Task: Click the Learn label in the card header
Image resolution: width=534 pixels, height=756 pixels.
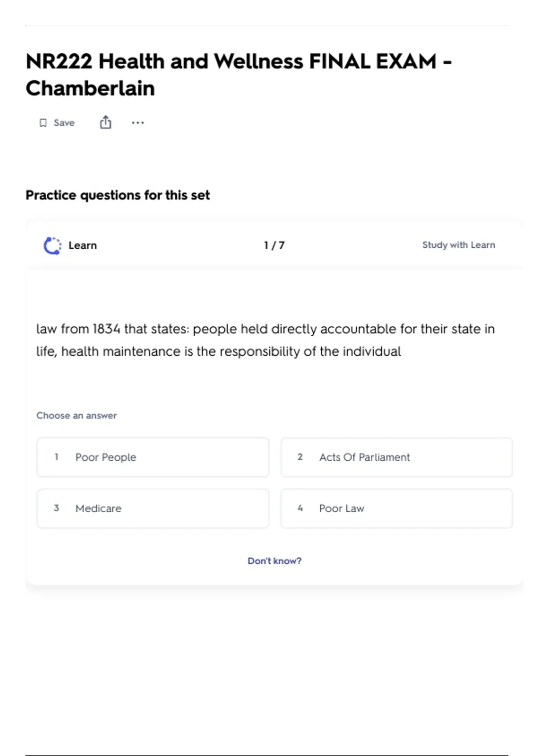Action: coord(83,245)
